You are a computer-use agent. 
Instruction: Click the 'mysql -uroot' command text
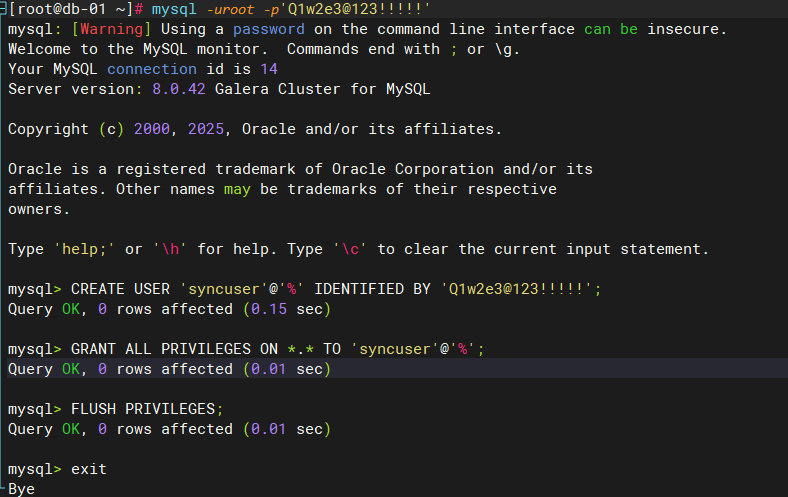tap(203, 9)
